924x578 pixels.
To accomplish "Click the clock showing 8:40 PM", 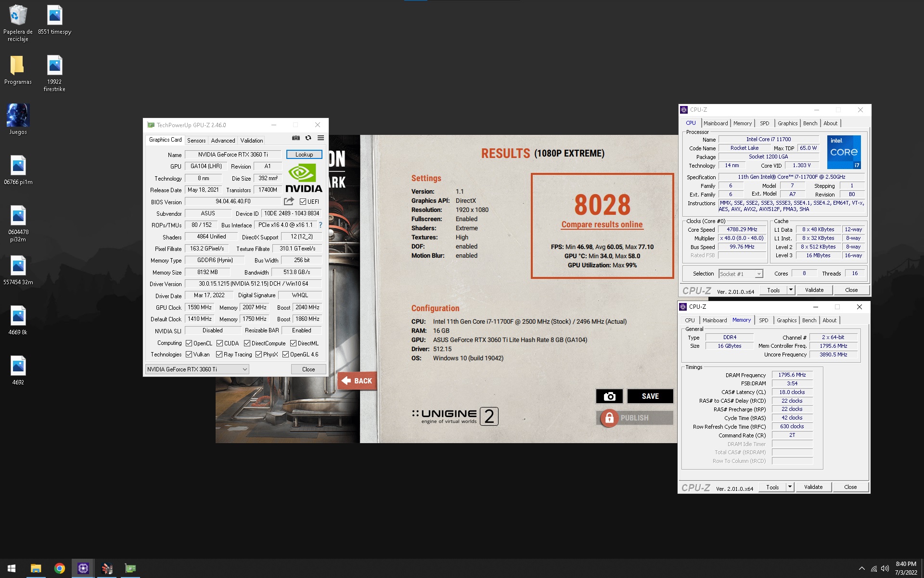I will [906, 564].
